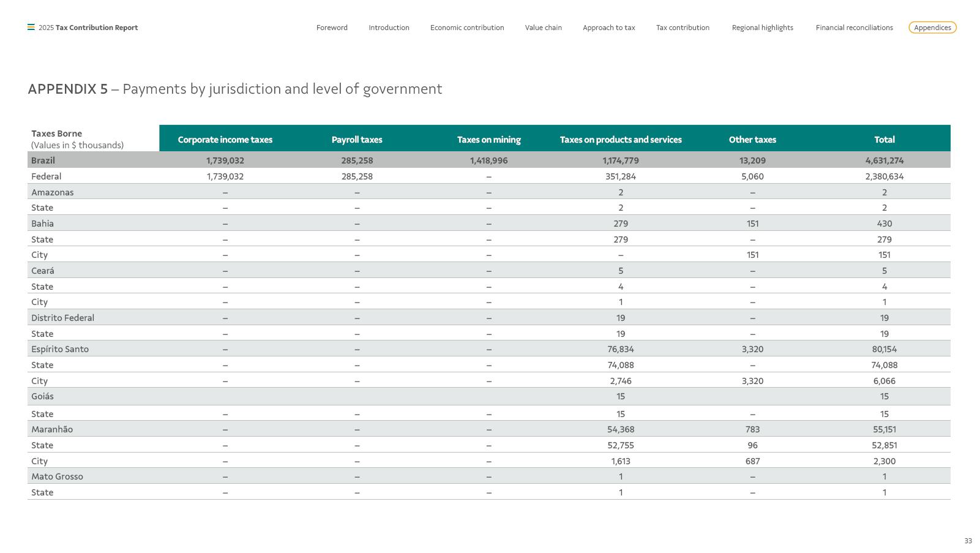Screen dimensions: 980x553
Task: Click the value 2,746 in products column
Action: tap(621, 381)
